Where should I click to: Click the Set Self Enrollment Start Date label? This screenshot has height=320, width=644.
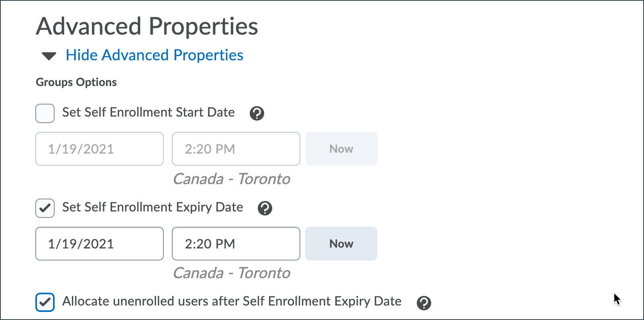coord(149,112)
